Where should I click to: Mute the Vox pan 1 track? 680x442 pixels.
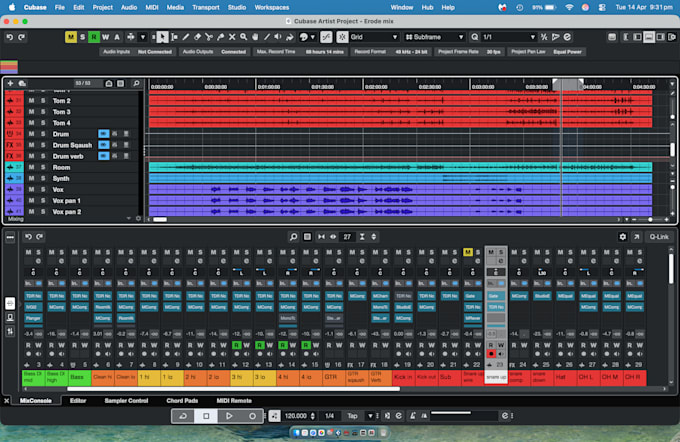click(x=31, y=201)
